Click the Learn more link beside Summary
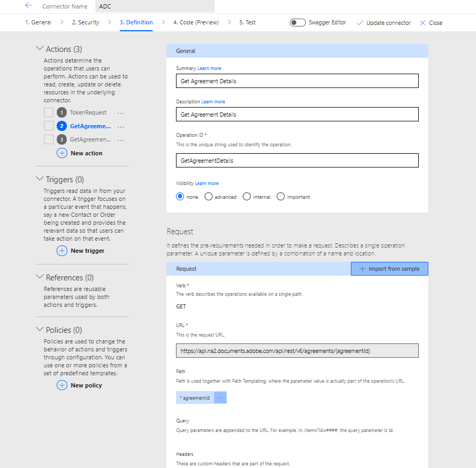Screen dimensions: 476x468 coord(210,68)
